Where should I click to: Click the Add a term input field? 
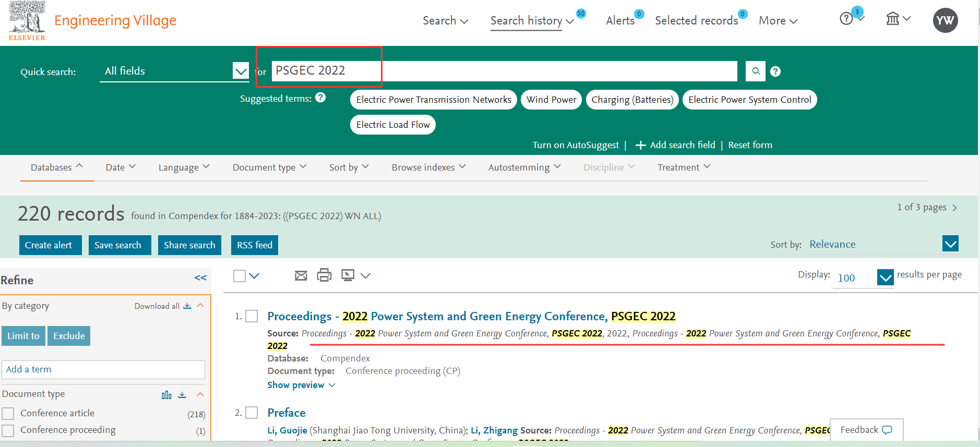point(103,370)
